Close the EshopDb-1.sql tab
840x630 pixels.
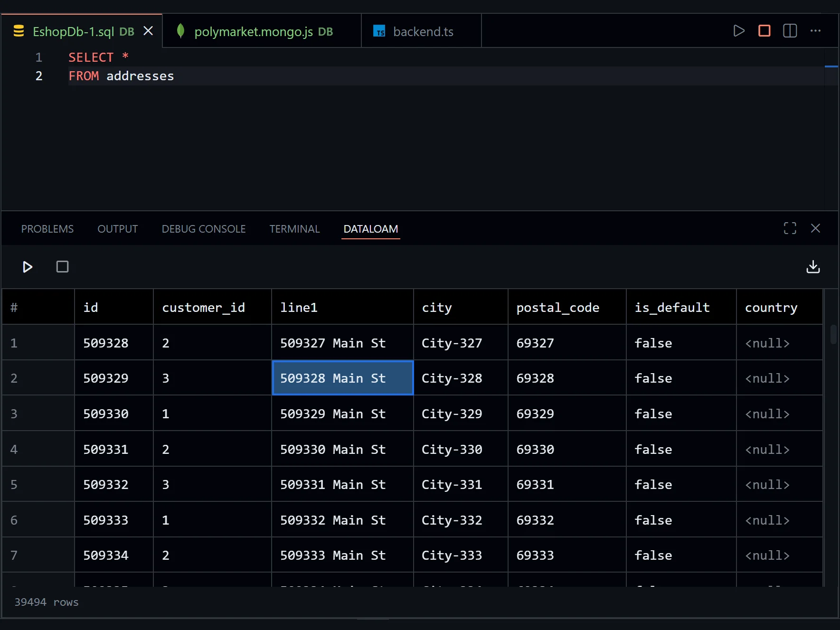point(148,31)
